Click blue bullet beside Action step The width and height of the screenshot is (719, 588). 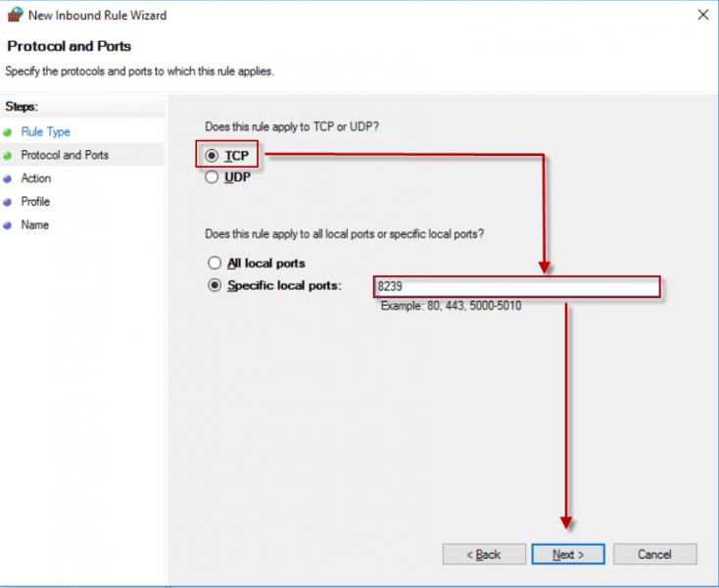[8, 179]
